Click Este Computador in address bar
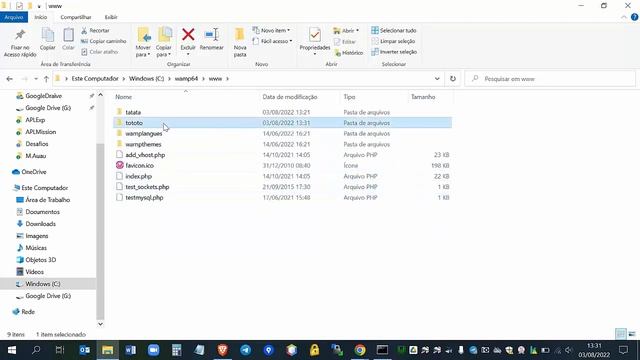Image resolution: width=640 pixels, height=360 pixels. (x=95, y=78)
